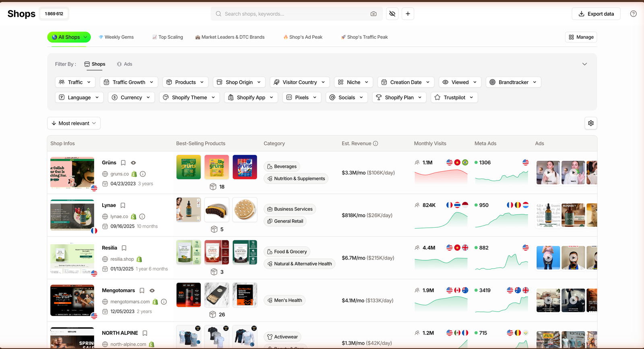
Task: Click the info icon beside lynae.co
Action: coord(142,216)
